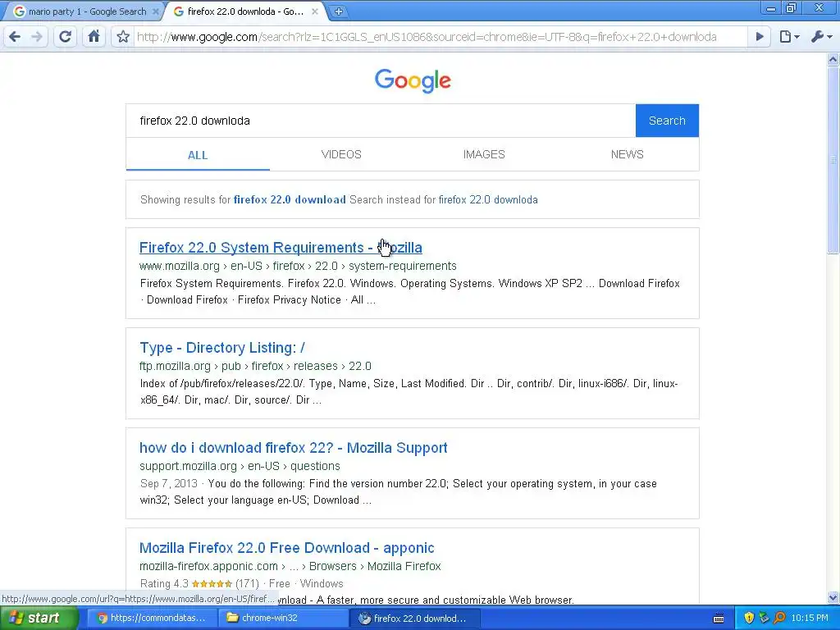
Task: Go back using the browser back arrow
Action: point(15,36)
